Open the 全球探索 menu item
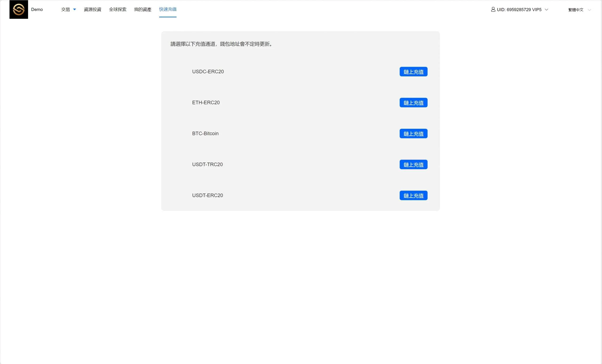The image size is (602, 364). [x=118, y=10]
